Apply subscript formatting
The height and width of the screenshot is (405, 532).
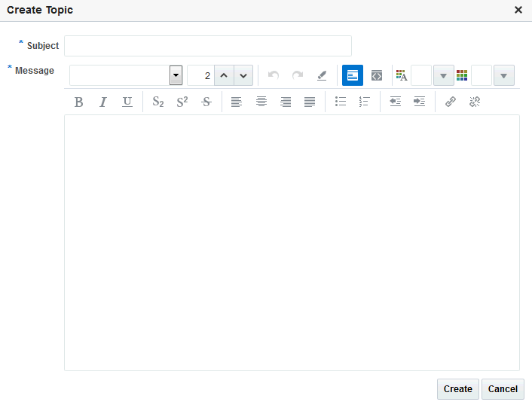[x=158, y=102]
